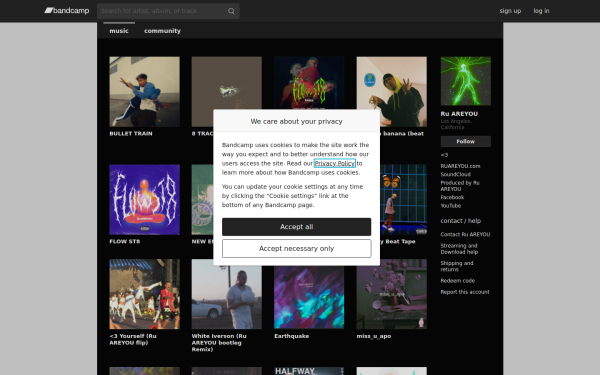Click the Ru AREYOU artist name
The width and height of the screenshot is (600, 375).
point(459,114)
